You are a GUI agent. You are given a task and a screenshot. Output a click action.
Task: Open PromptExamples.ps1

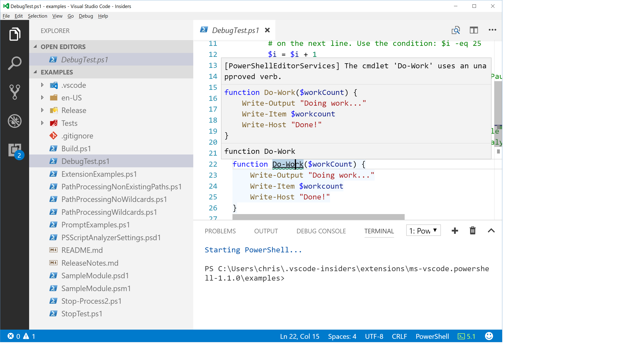coord(111,224)
